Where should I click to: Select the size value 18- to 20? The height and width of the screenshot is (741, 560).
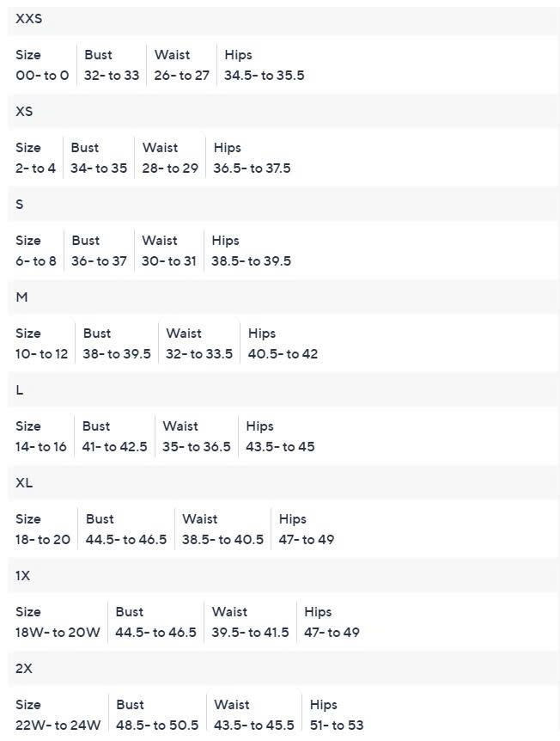pos(43,540)
